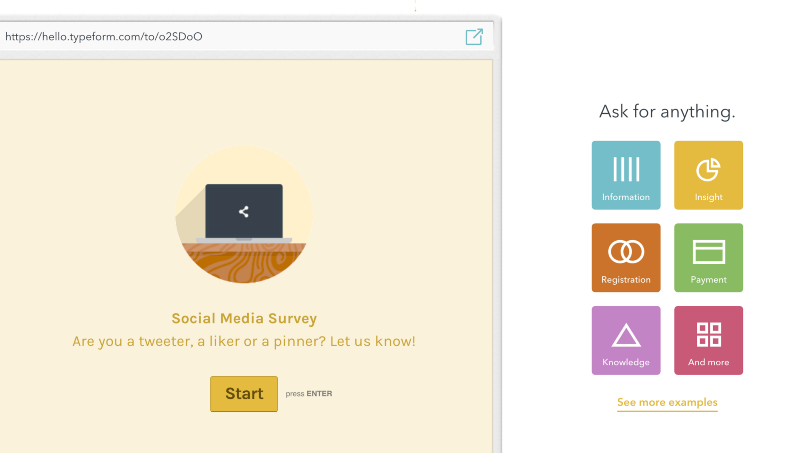Select the Information tile bars icon
800x453 pixels.
pos(626,169)
